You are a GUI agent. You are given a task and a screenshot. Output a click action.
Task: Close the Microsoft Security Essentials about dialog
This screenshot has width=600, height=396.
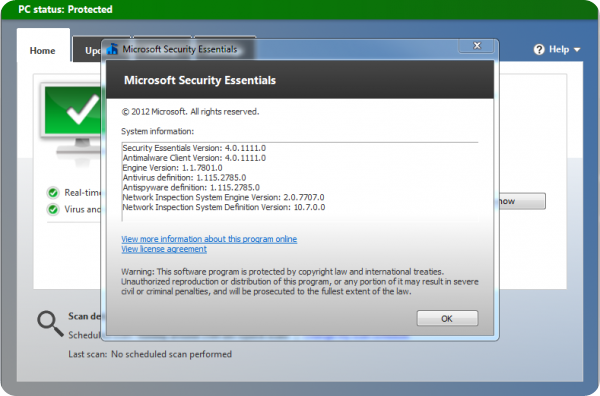coord(477,46)
